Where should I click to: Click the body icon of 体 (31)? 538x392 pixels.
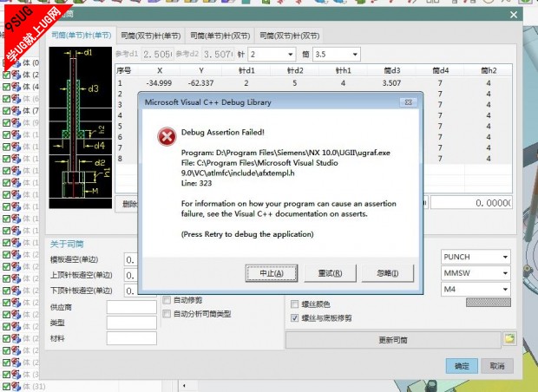(x=16, y=387)
